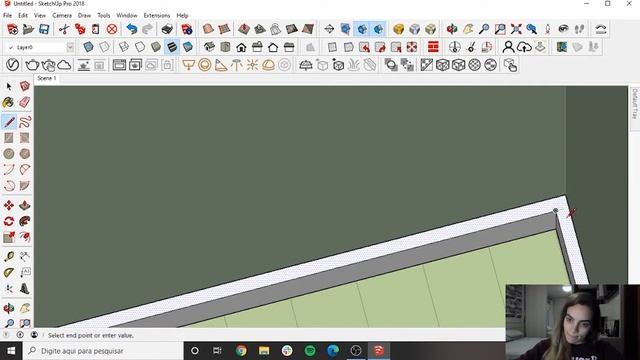This screenshot has width=640, height=360.
Task: Open the Tools menu
Action: point(104,16)
